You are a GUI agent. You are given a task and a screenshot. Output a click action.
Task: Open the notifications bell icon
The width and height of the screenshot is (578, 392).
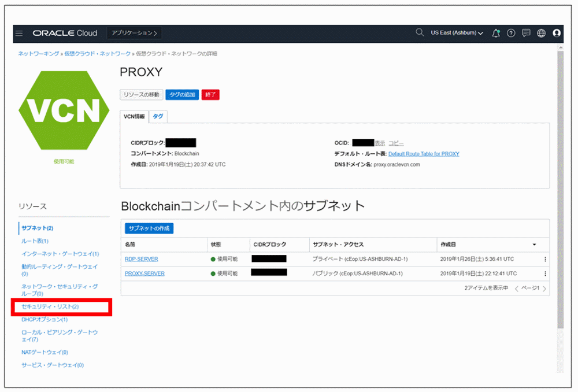[495, 34]
